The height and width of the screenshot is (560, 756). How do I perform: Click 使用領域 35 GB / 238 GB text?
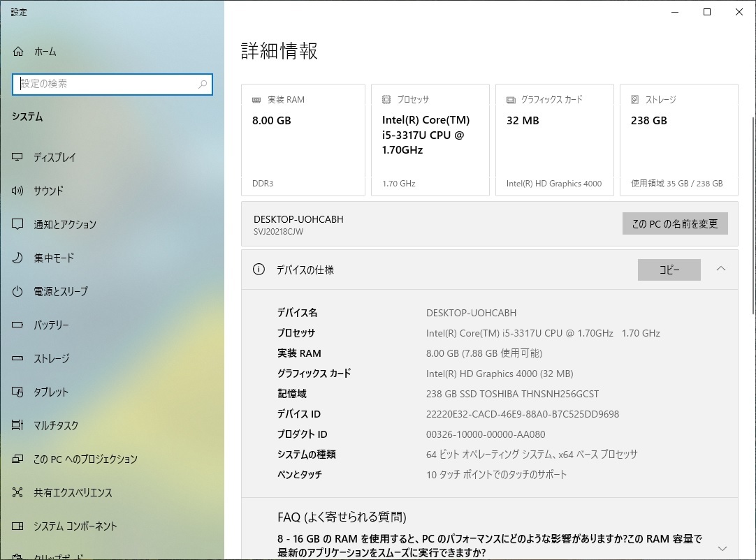(677, 184)
